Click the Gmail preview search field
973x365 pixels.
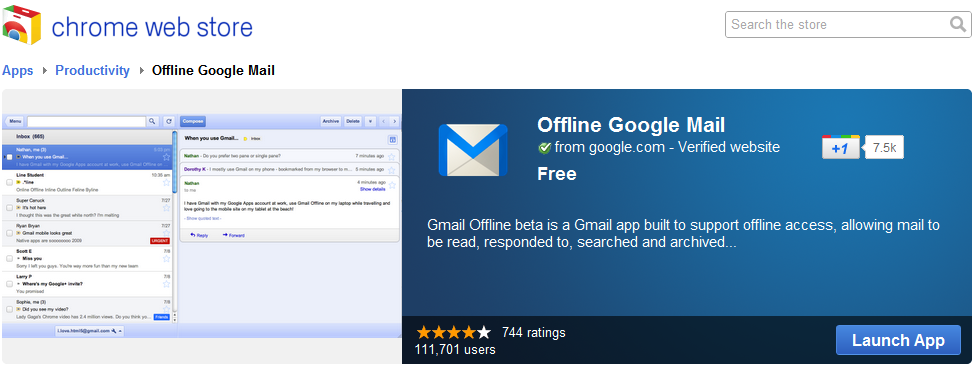tap(86, 122)
